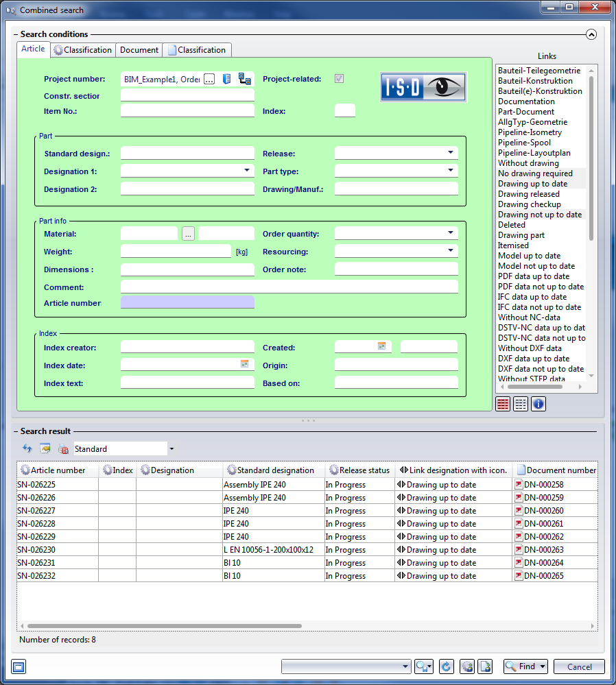This screenshot has width=616, height=685.
Task: Open the calendar picker for Index date
Action: coord(244,364)
